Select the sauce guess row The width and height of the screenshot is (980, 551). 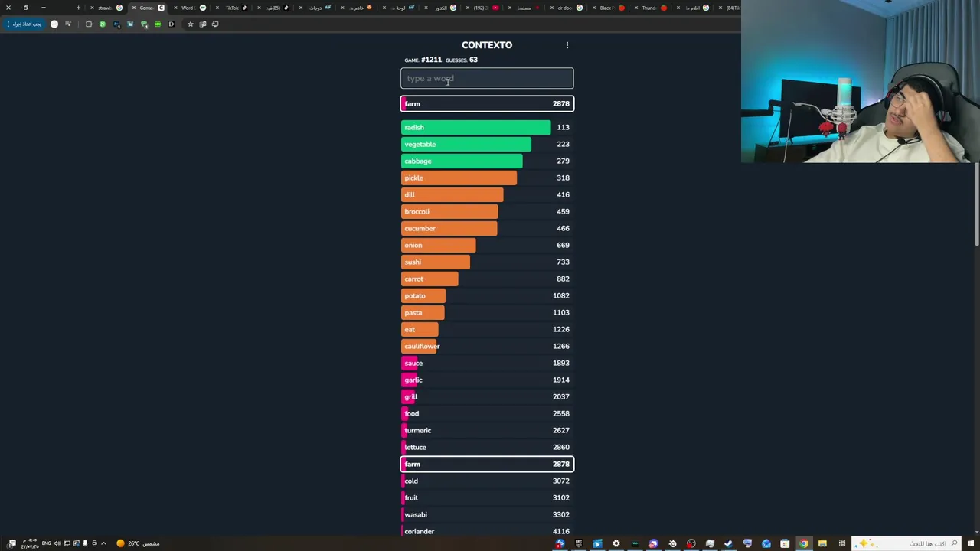click(487, 363)
